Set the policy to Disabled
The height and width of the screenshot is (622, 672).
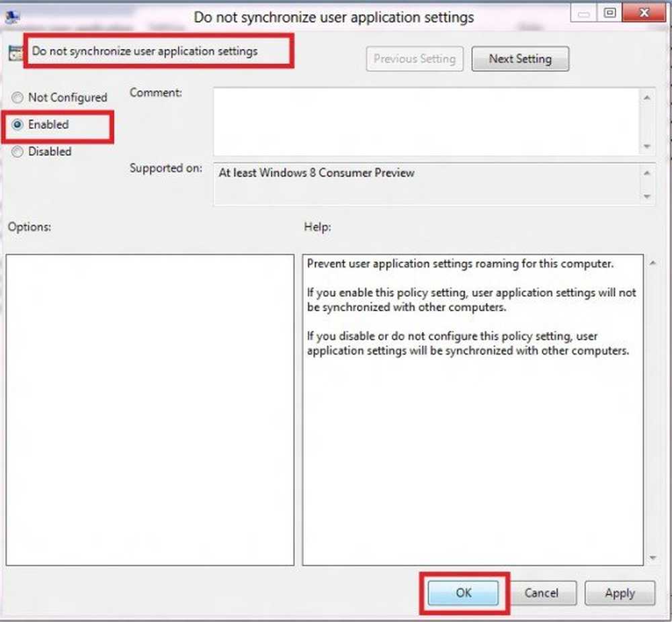click(x=18, y=152)
